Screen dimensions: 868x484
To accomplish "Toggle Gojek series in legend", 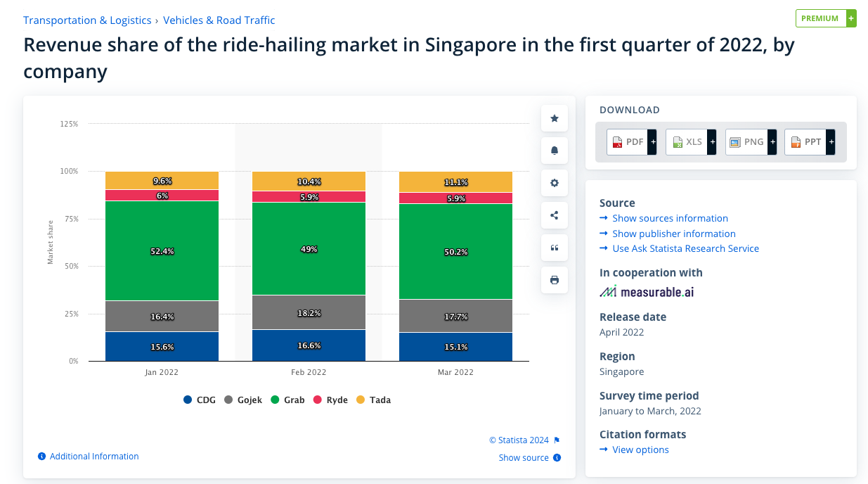I will point(243,400).
